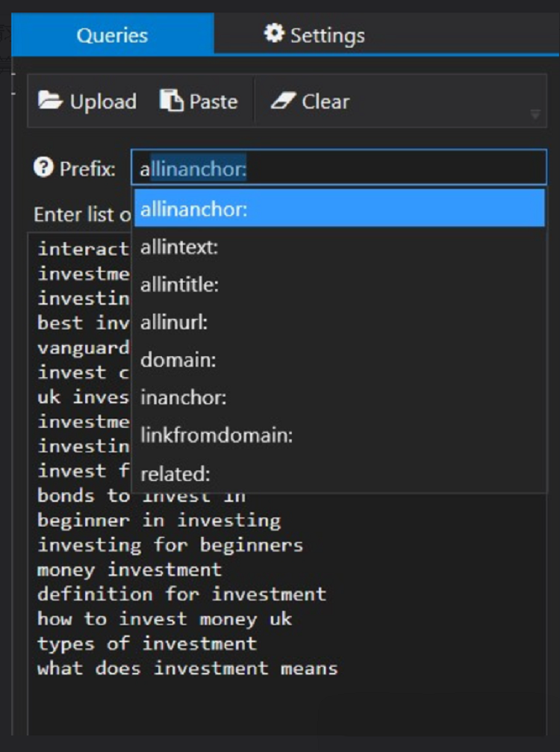Screen dimensions: 560x752
Task: Click the Paste button label
Action: pyautogui.click(x=214, y=102)
